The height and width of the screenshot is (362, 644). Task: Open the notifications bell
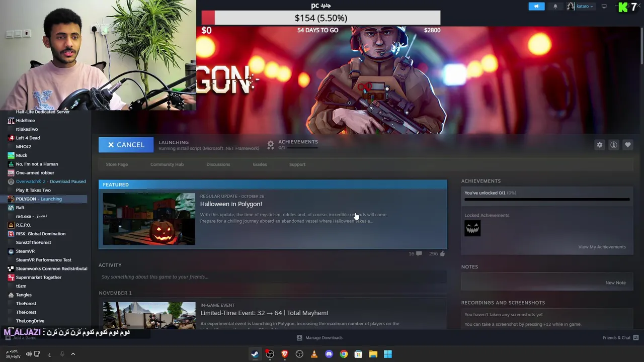pos(555,7)
